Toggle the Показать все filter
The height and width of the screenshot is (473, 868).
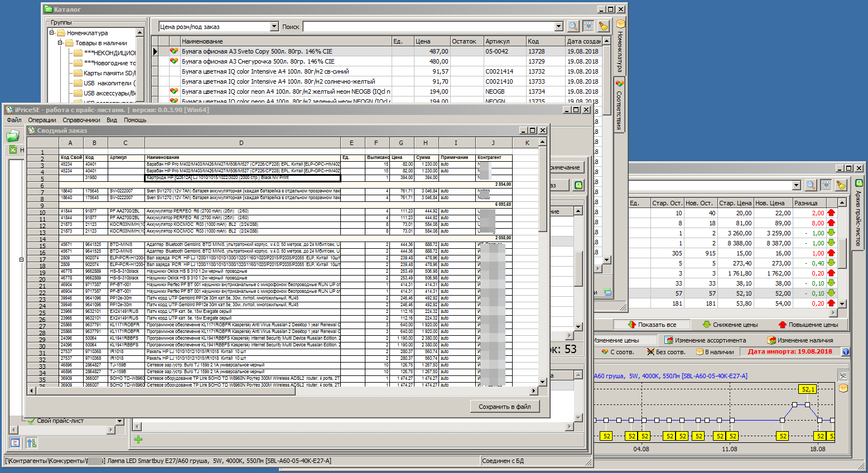652,325
